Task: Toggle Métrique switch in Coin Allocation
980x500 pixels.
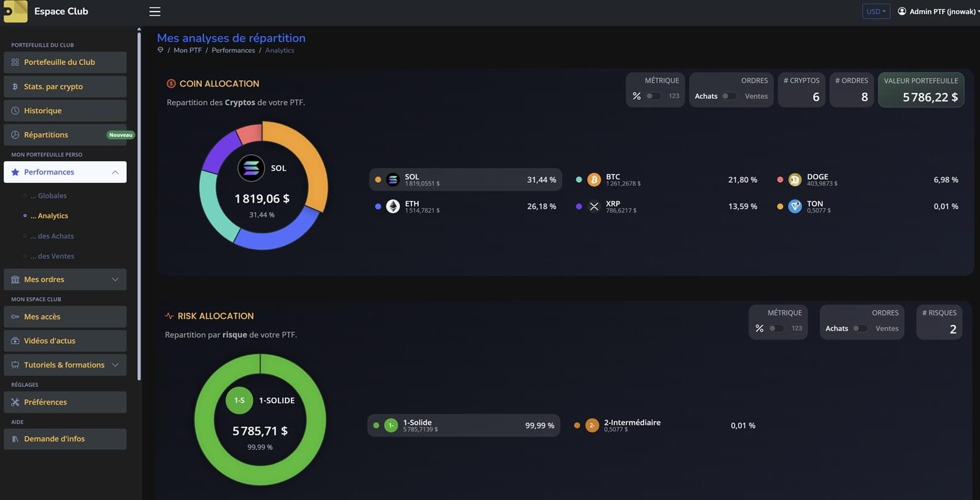Action: click(653, 96)
